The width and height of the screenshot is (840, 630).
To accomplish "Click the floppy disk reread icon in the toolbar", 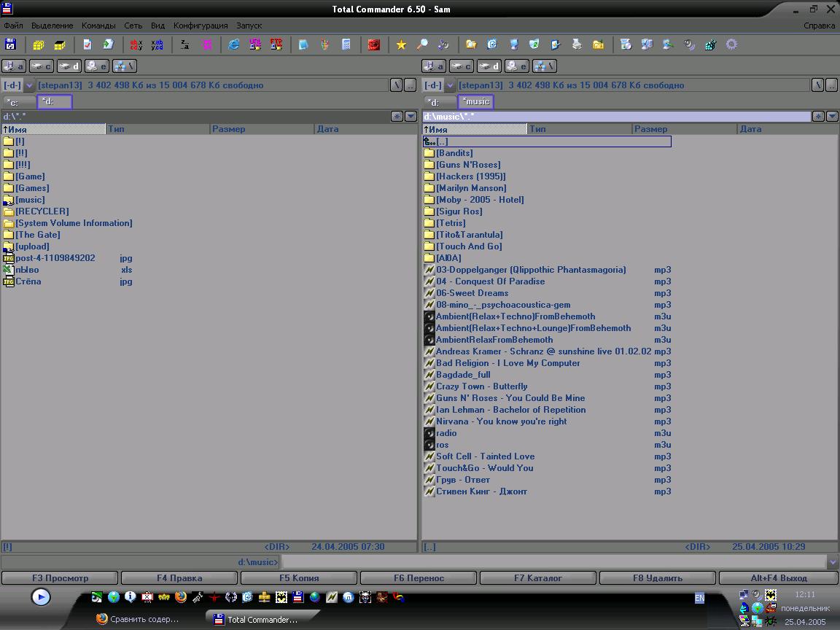I will click(x=10, y=44).
